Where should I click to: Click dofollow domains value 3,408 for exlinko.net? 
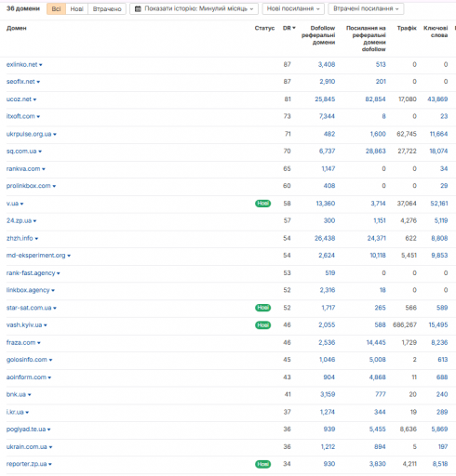[x=327, y=64]
